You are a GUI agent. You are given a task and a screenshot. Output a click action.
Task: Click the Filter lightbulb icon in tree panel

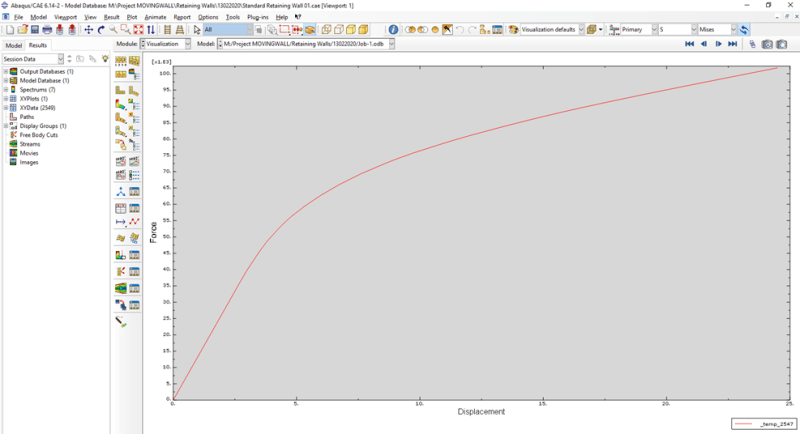(105, 59)
